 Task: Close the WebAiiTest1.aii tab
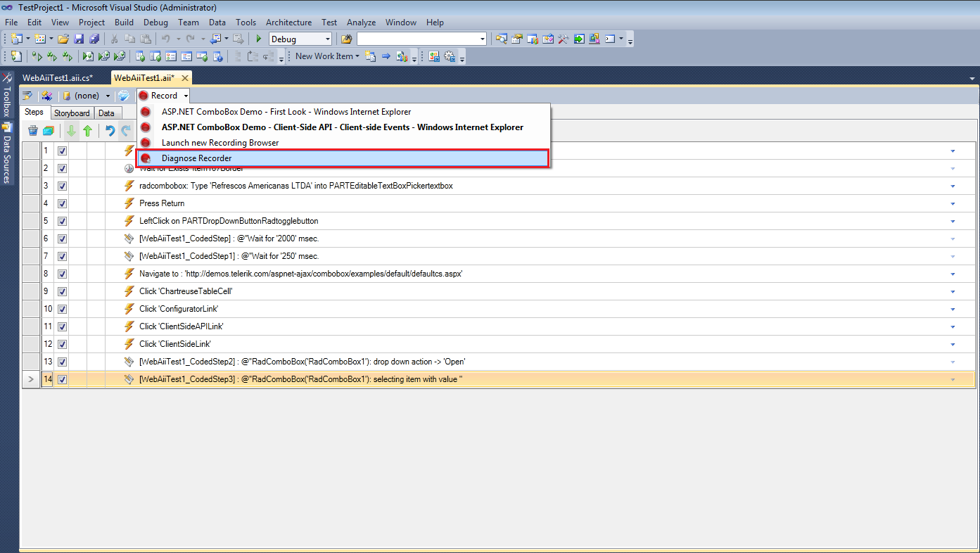tap(185, 78)
